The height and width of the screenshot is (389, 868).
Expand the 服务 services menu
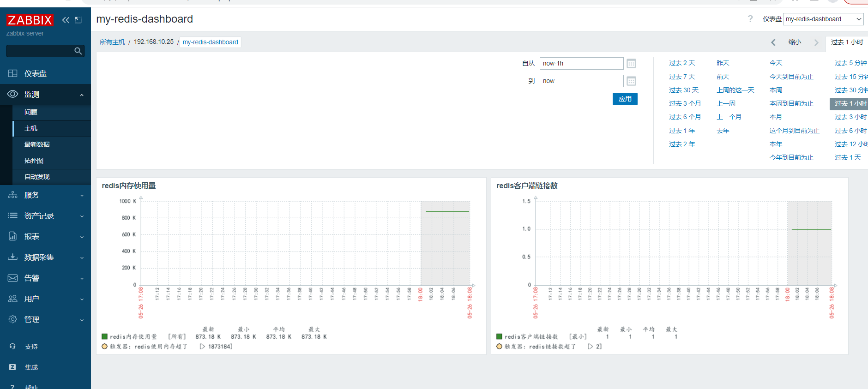(45, 195)
